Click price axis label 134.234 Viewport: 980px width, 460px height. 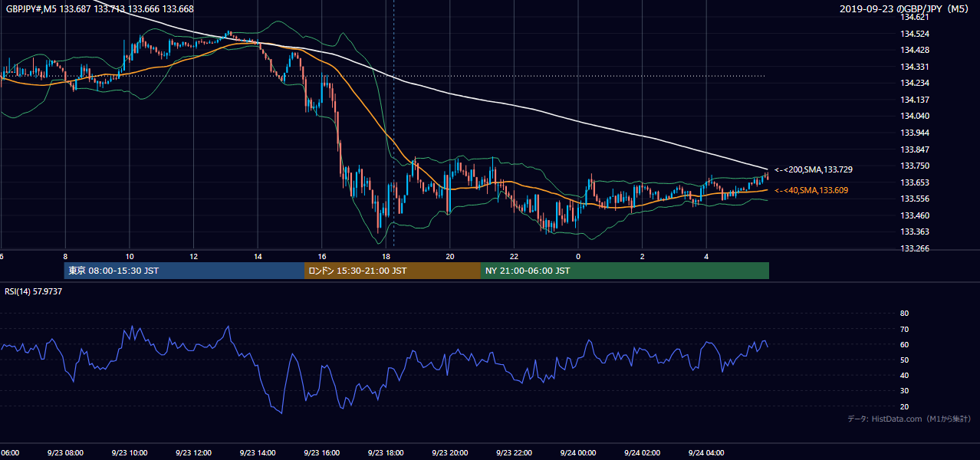[x=914, y=83]
